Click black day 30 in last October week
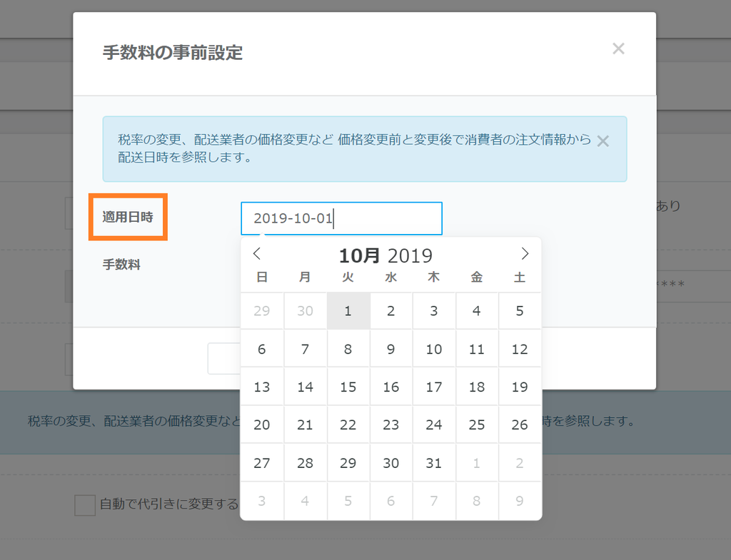Viewport: 731px width, 560px height. click(x=391, y=463)
